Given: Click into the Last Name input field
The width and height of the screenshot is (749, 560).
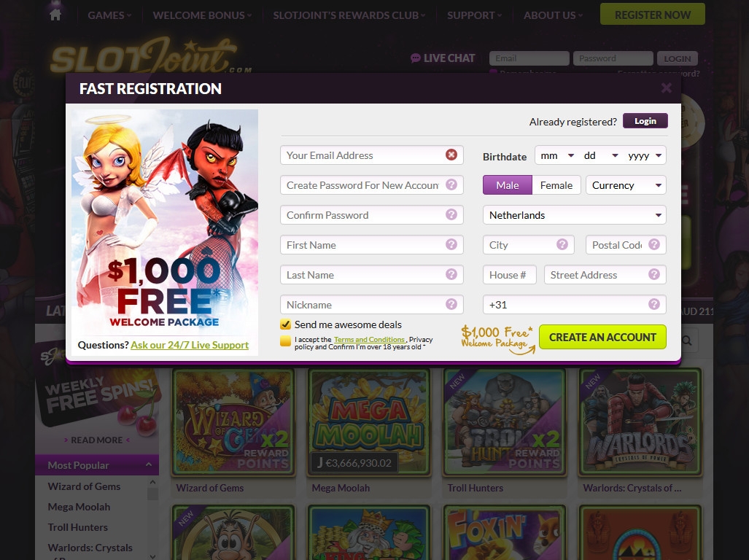Looking at the screenshot, I should pos(372,274).
